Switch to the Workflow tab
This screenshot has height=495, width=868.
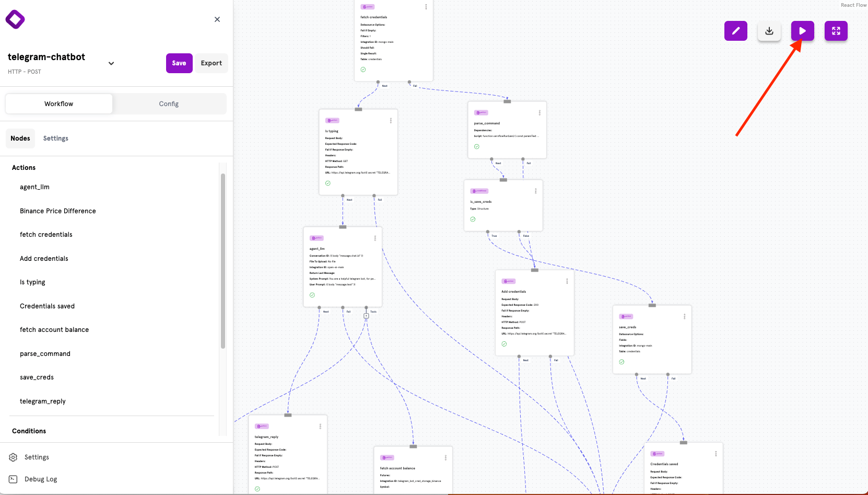[x=59, y=104]
